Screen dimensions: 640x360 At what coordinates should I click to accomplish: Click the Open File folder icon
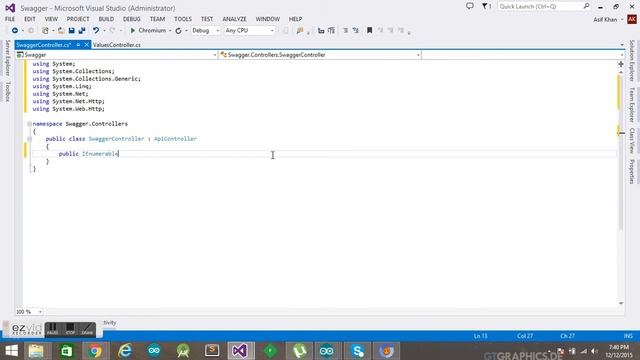61,31
